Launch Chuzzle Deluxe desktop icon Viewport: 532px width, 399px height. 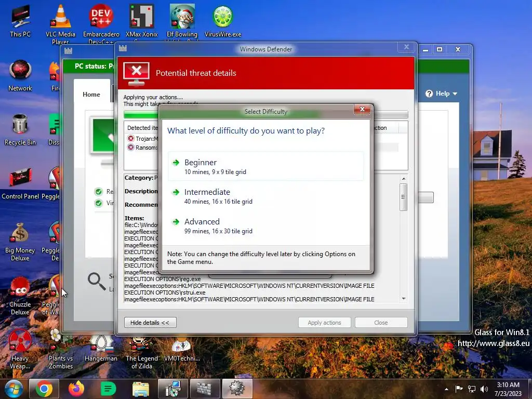[20, 296]
